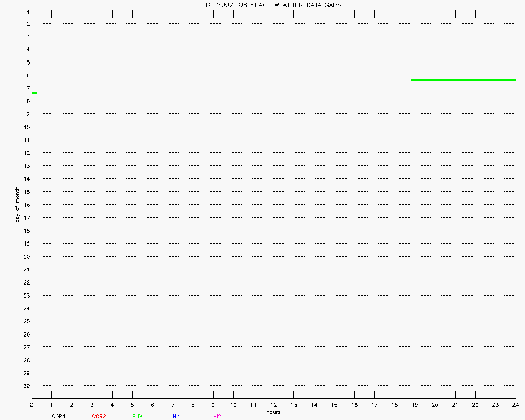The image size is (525, 420).
Task: Click the 'hours' x-axis label
Action: 273,412
